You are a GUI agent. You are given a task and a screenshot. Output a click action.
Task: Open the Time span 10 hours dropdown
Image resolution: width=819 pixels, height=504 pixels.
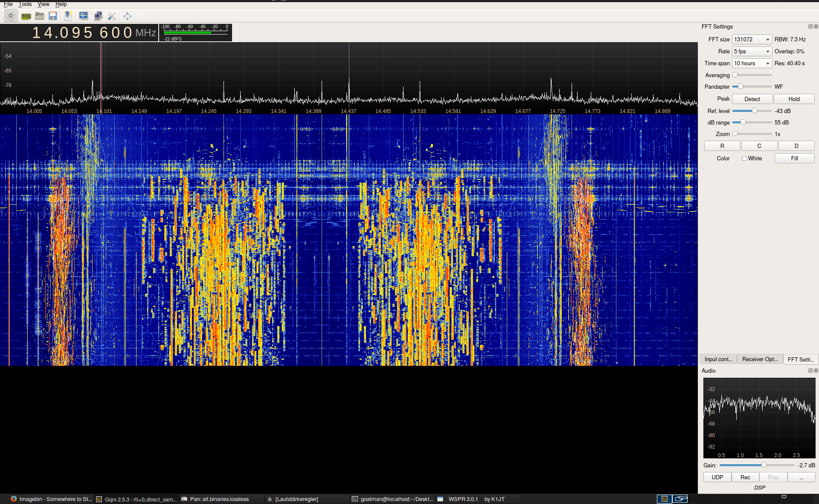(752, 63)
